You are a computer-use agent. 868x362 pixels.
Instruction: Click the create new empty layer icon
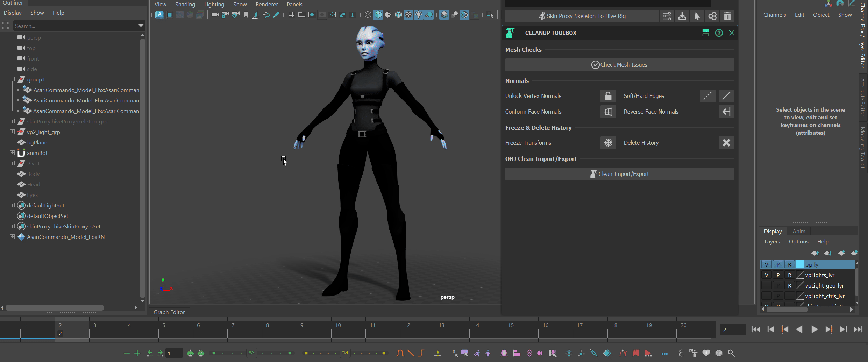point(841,253)
